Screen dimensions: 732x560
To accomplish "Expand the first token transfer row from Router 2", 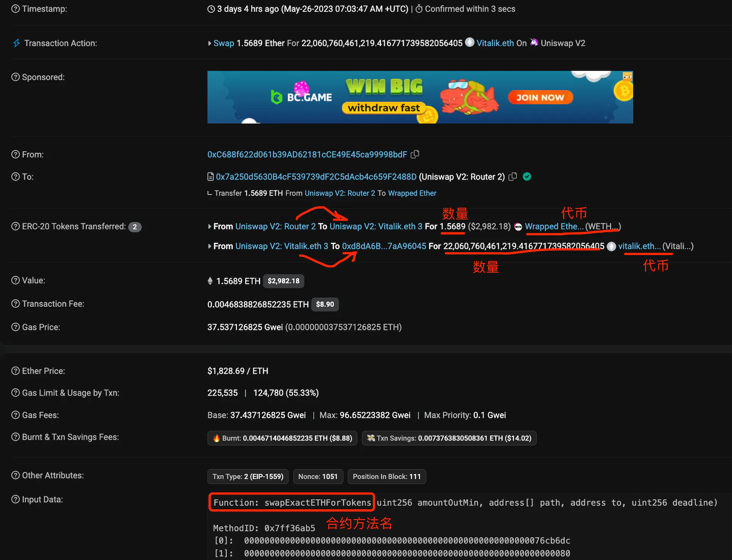I will point(210,227).
